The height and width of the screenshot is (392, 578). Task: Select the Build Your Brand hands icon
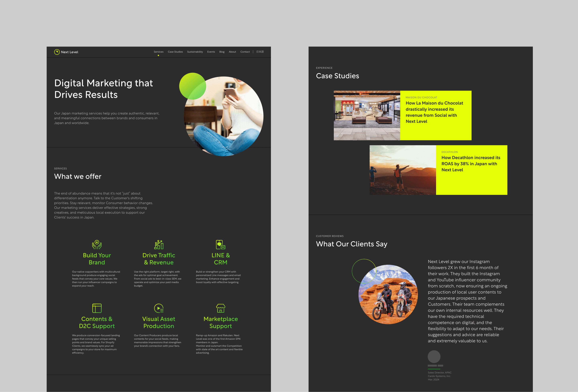point(97,245)
